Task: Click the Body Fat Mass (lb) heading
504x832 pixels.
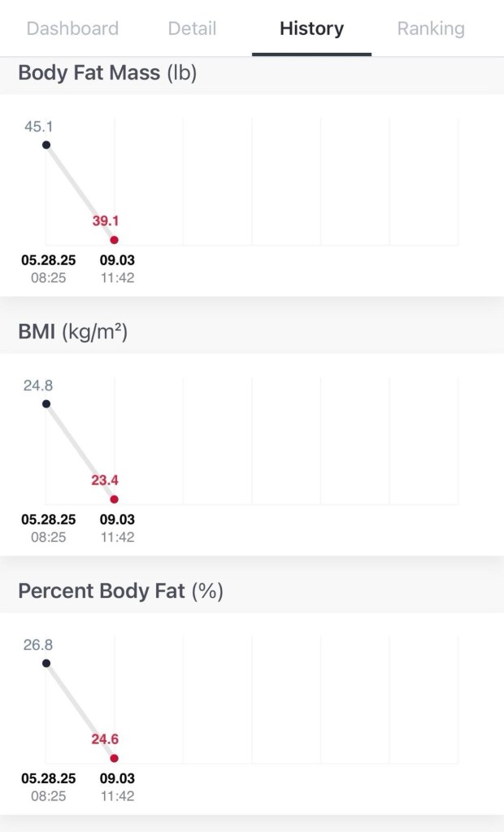Action: (107, 73)
